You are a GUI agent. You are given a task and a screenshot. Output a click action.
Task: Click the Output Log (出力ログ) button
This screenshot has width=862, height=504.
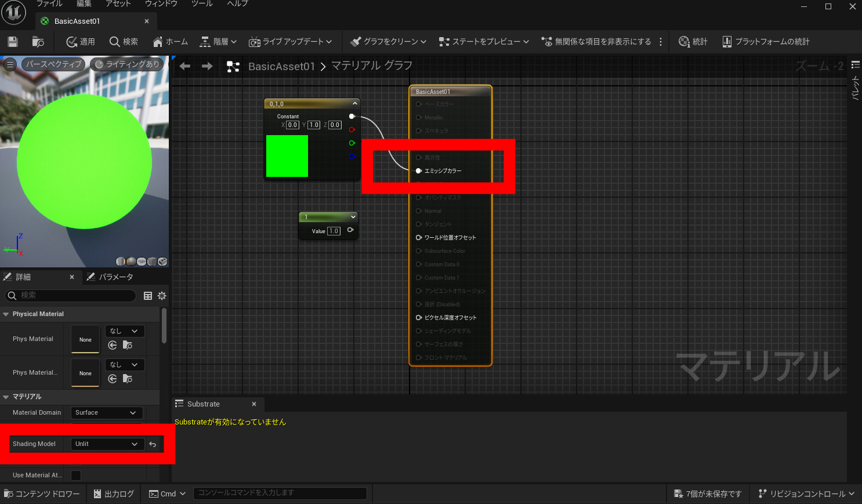pos(114,494)
